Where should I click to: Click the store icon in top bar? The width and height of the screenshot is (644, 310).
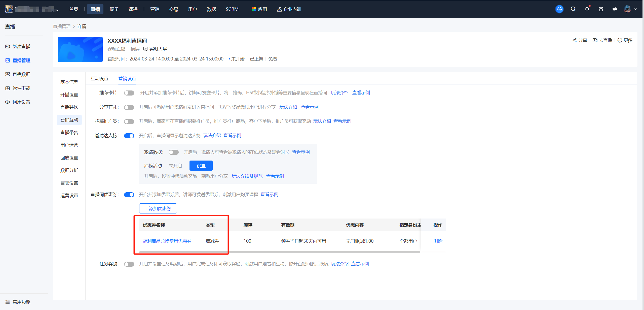[x=601, y=9]
